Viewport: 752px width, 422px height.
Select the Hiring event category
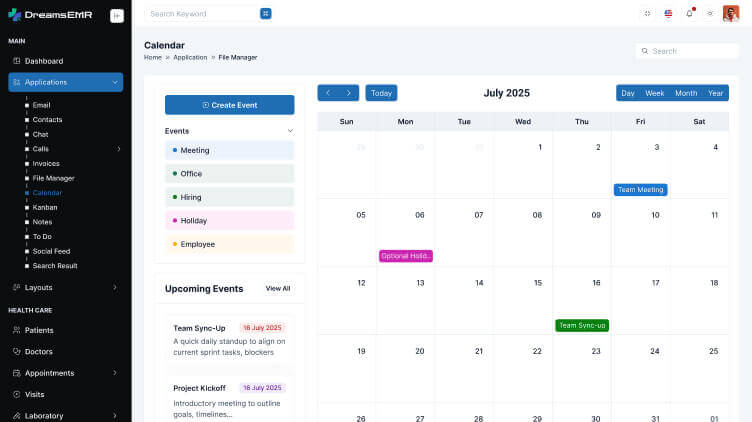tap(230, 197)
